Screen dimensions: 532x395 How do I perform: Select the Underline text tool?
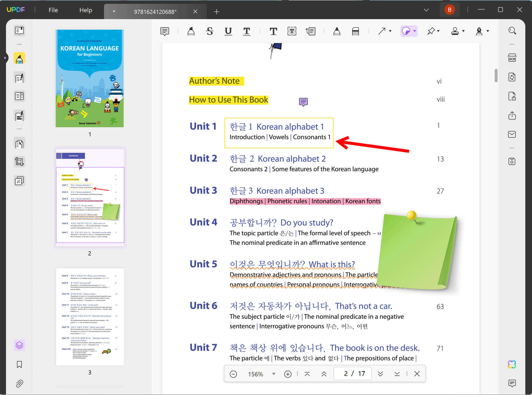click(228, 31)
